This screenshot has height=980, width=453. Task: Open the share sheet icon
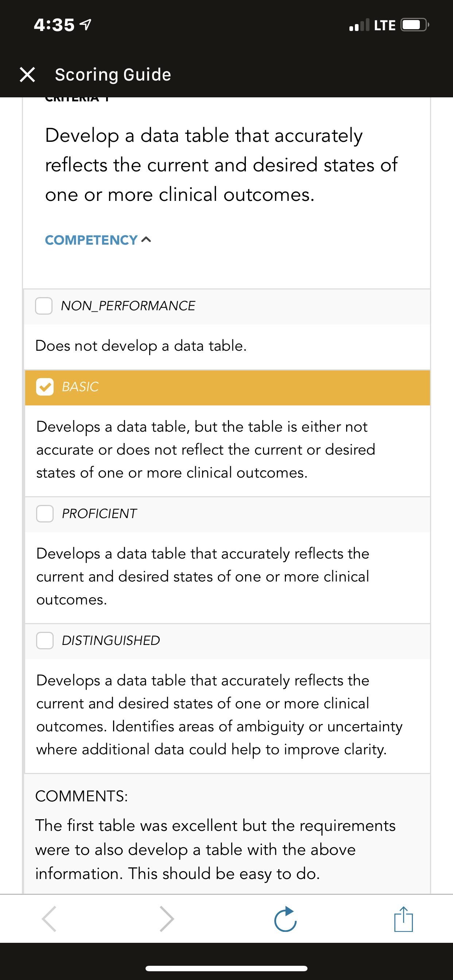pyautogui.click(x=403, y=919)
